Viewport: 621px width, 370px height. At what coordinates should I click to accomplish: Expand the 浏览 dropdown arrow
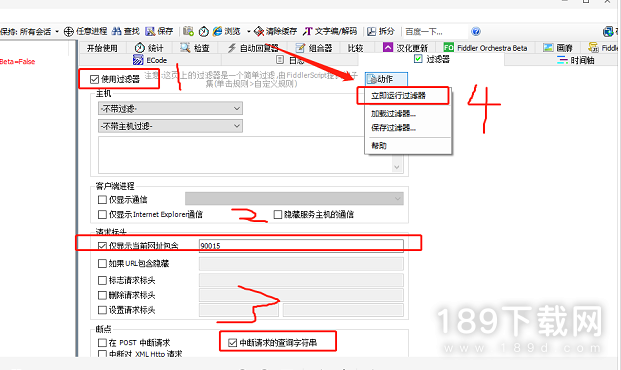pyautogui.click(x=248, y=31)
